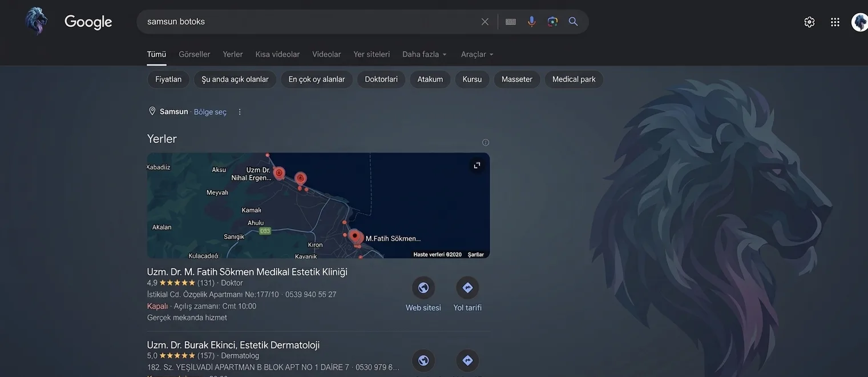
Task: Select the Yer siteleri tab
Action: point(372,54)
